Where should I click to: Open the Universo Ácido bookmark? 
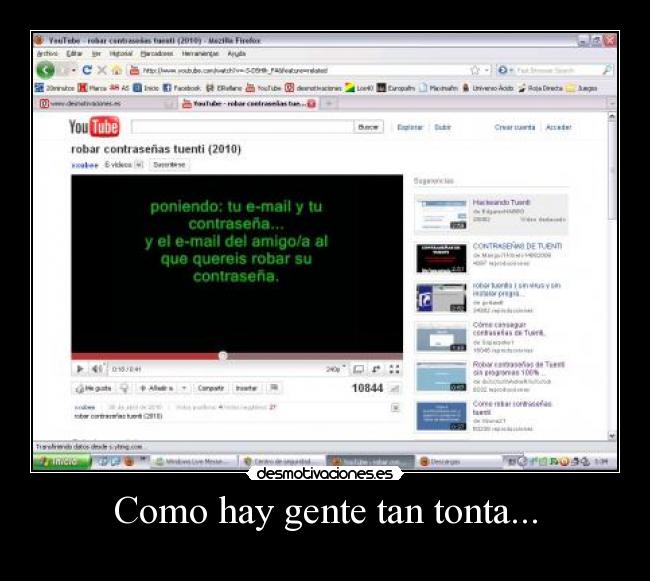[x=488, y=88]
